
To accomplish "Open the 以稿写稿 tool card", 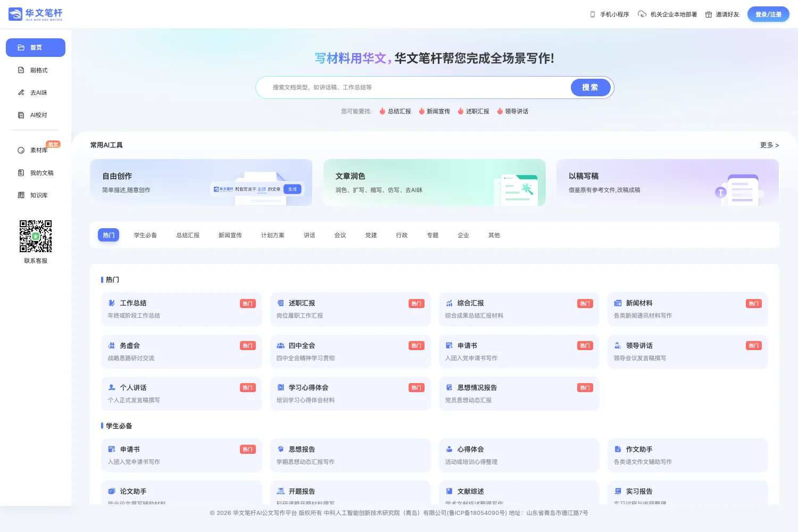I will pos(668,182).
